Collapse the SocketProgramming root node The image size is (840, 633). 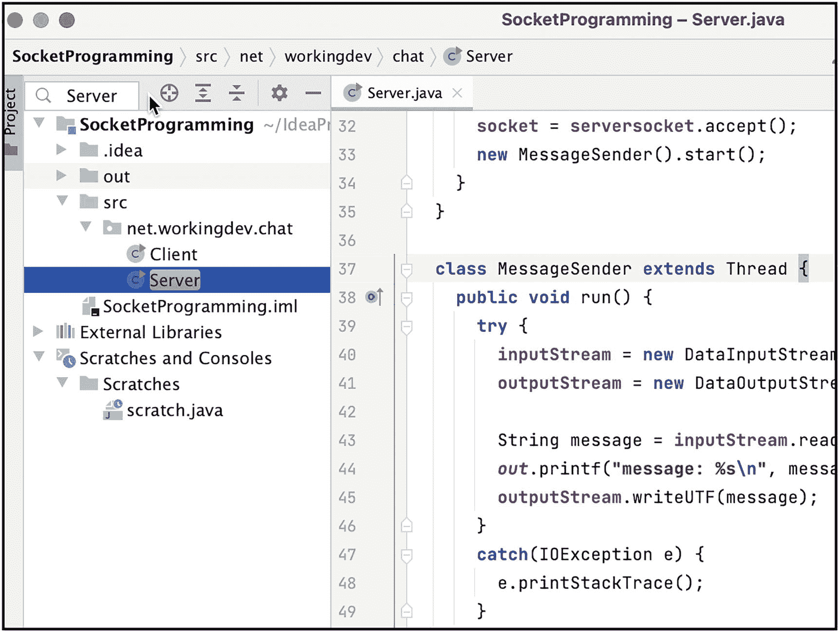[39, 123]
